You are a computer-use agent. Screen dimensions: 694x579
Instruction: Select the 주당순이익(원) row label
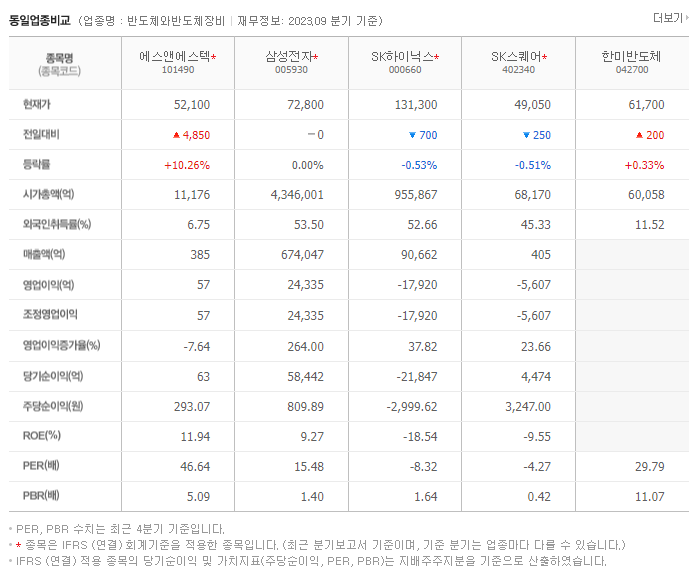click(53, 406)
